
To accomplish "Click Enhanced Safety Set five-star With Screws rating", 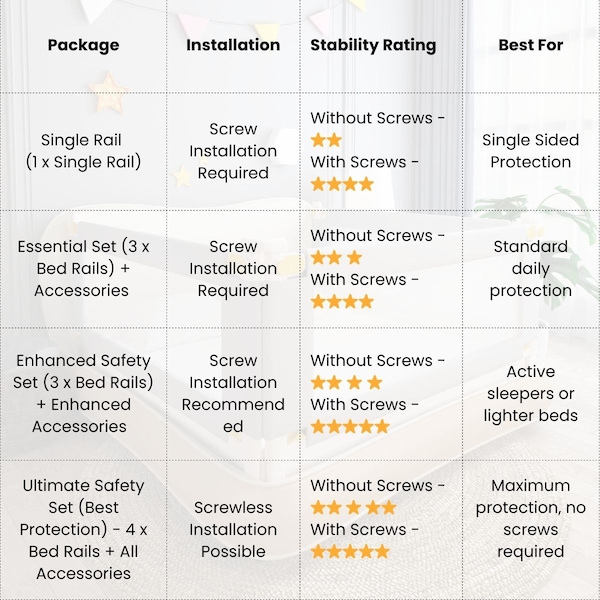I will coord(350,426).
